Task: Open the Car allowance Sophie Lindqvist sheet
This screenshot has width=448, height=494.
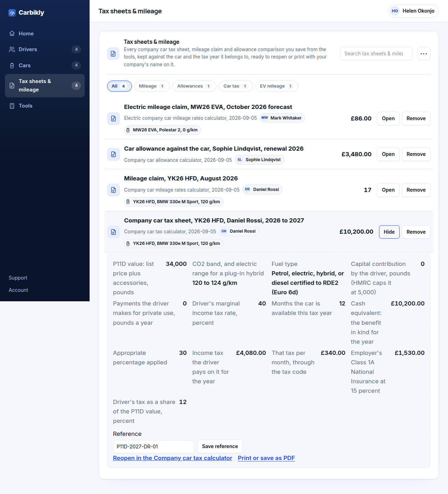Action: 388,154
